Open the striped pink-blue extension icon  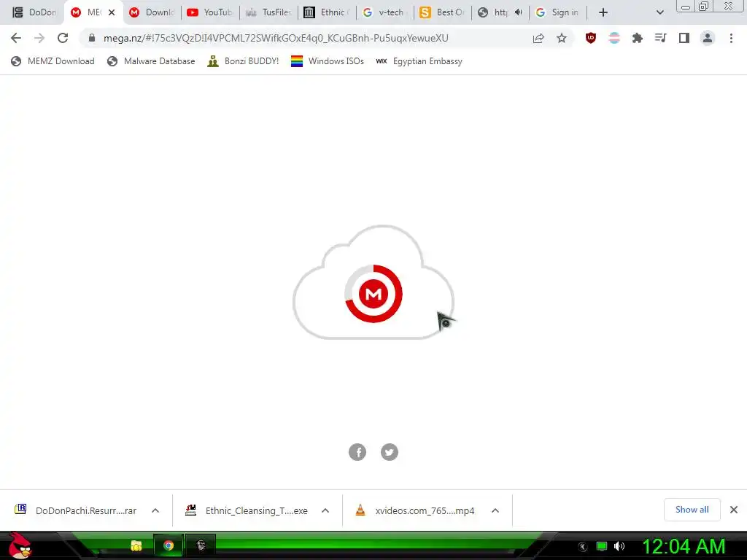(x=614, y=38)
